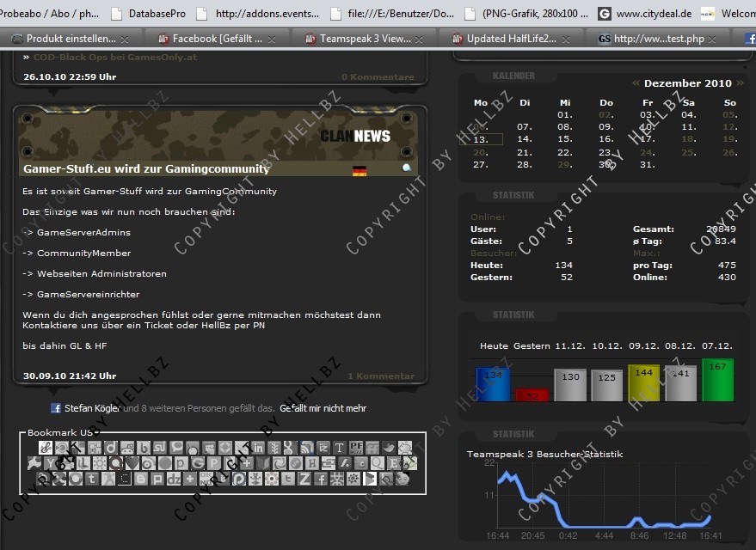Click the magnifier icon beside the news title
Viewport: 756px width, 550px height.
[x=407, y=169]
